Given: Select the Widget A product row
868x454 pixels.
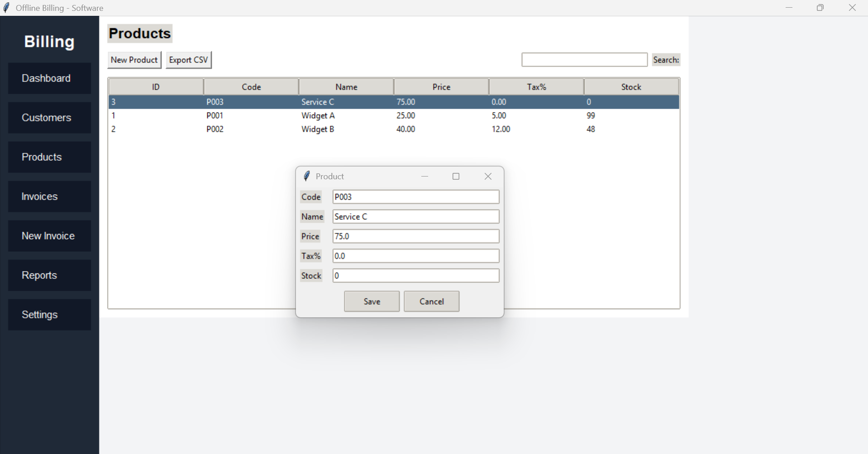Looking at the screenshot, I should point(318,116).
